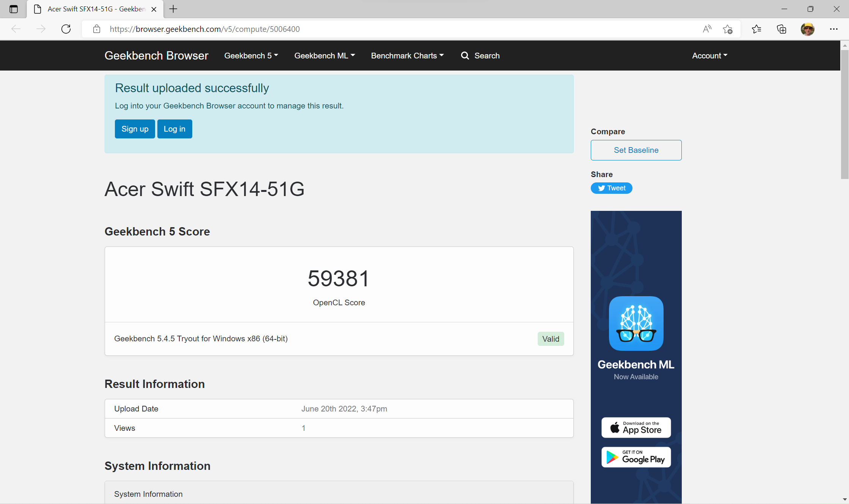Click the browser refresh icon

point(67,29)
